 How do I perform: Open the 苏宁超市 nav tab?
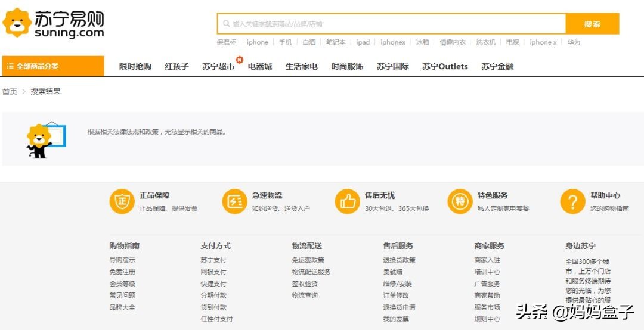[x=218, y=67]
